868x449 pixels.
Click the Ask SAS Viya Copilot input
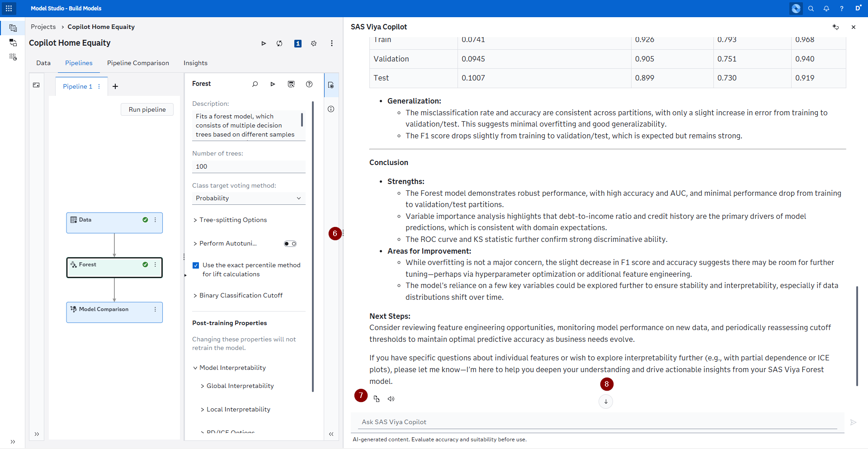[x=597, y=422]
